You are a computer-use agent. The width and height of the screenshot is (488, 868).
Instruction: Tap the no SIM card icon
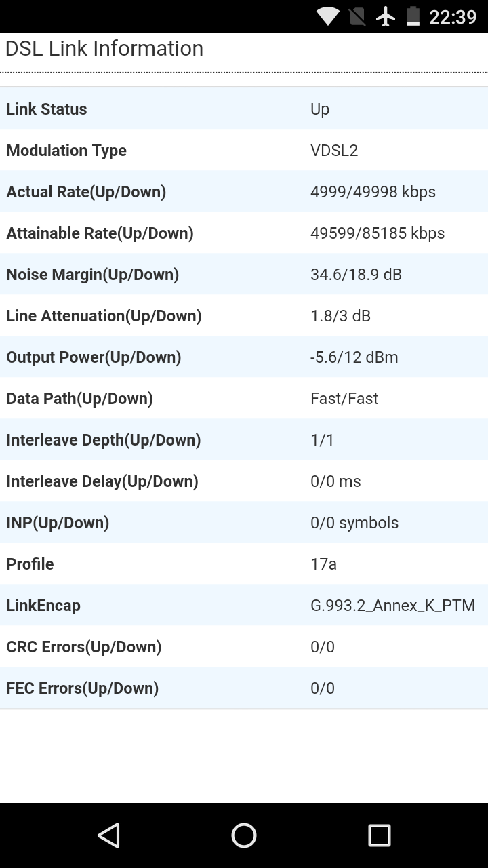357,16
